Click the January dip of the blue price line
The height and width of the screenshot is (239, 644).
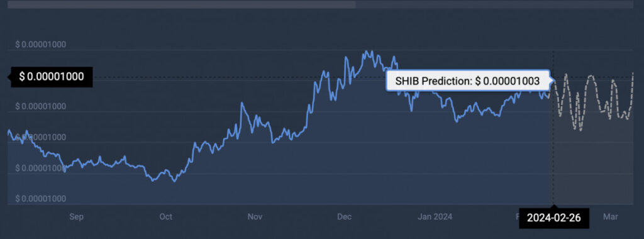[457, 121]
